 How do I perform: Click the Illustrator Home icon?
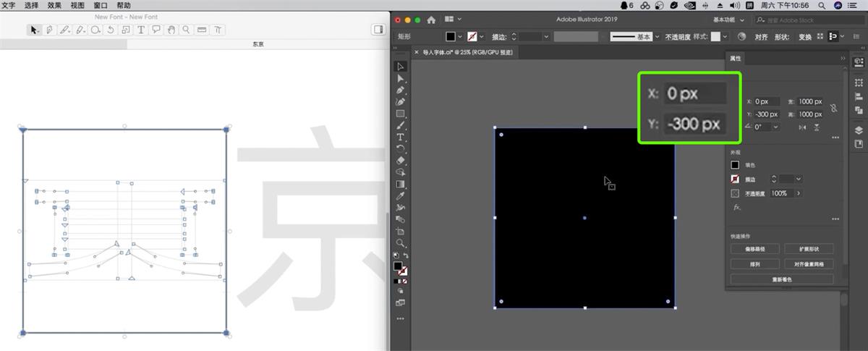point(432,20)
